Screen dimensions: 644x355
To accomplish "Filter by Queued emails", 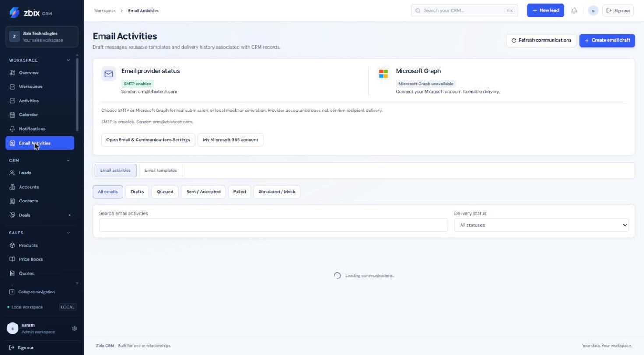I will click(x=165, y=192).
